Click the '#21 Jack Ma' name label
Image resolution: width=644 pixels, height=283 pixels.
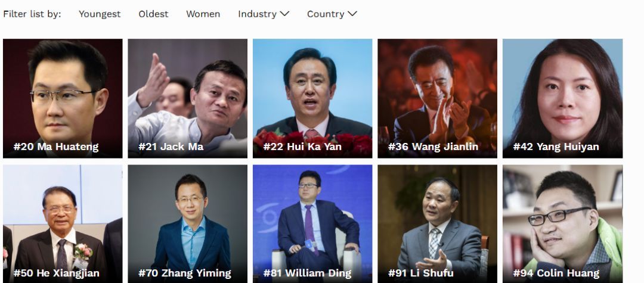click(171, 147)
